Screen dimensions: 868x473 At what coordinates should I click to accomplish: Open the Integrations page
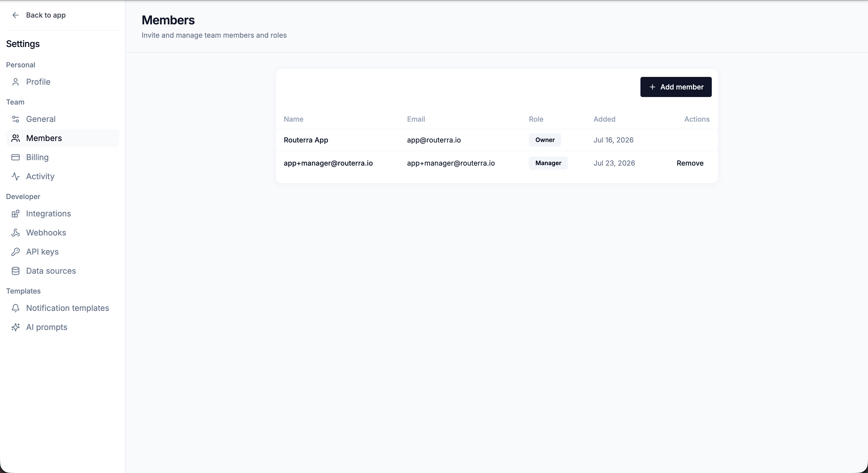[x=62, y=214]
